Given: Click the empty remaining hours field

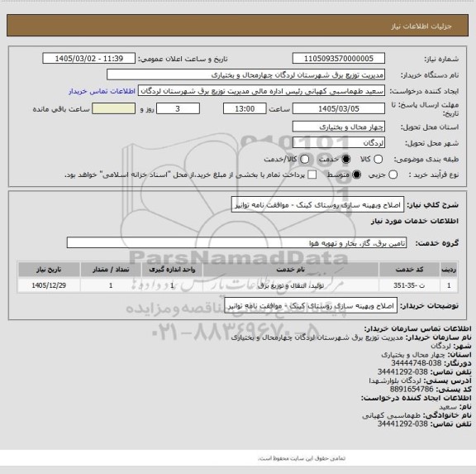Looking at the screenshot, I should (x=113, y=108).
